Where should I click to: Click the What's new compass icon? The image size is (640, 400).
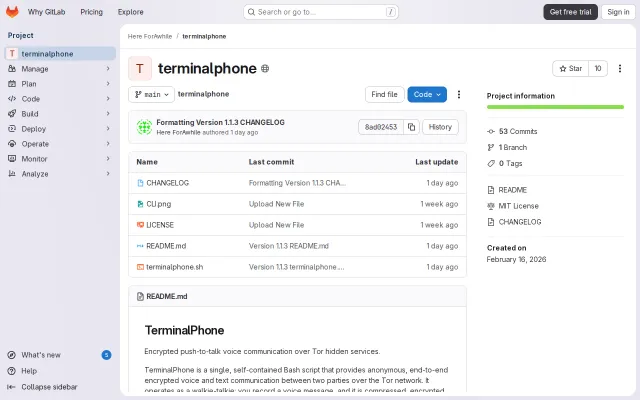[x=12, y=355]
